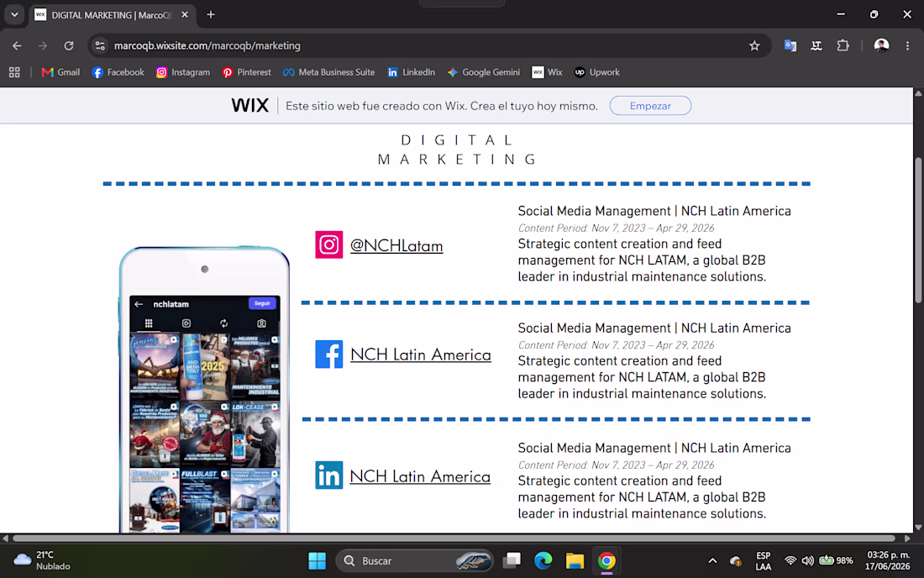Open the Upwork bookmark
This screenshot has width=924, height=578.
(x=597, y=72)
